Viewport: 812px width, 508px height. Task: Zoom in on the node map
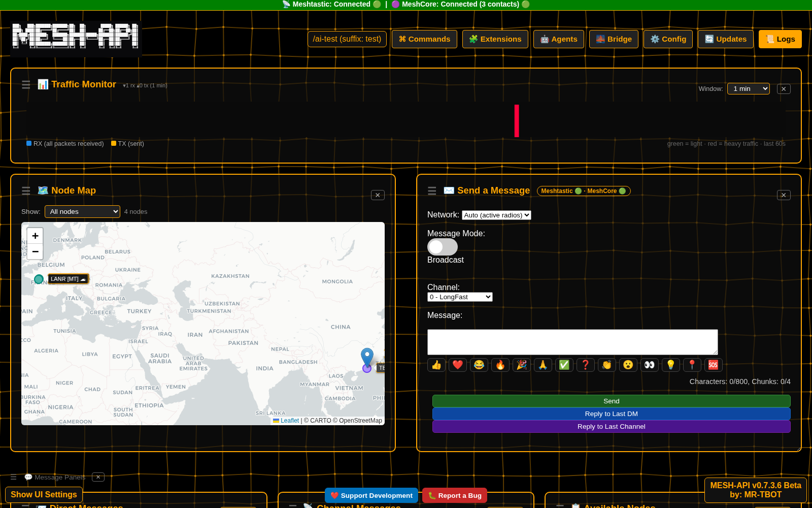(x=35, y=236)
